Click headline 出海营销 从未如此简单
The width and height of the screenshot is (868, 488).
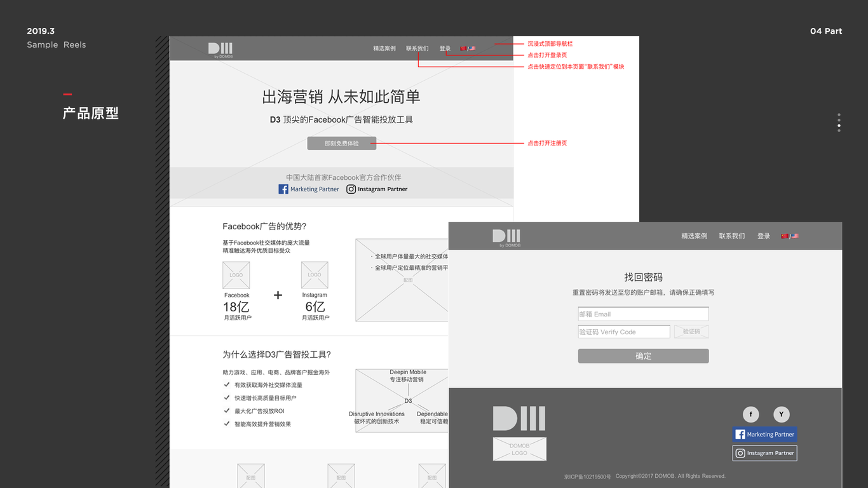coord(341,97)
